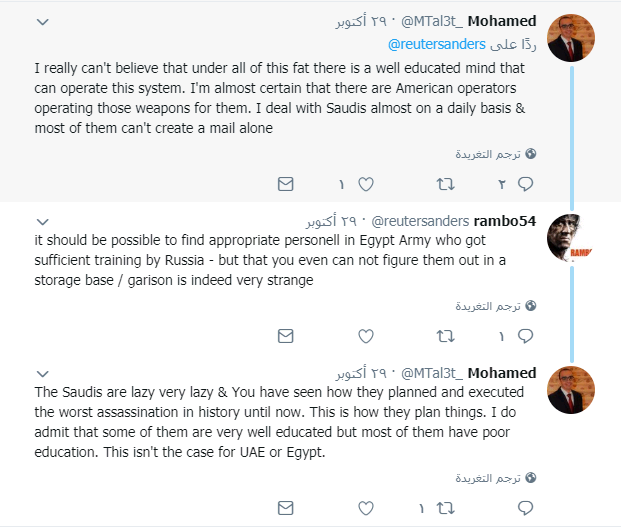Expand the chevron menu on rambo54's tweet
Screen dimensions: 621x529
click(x=40, y=220)
